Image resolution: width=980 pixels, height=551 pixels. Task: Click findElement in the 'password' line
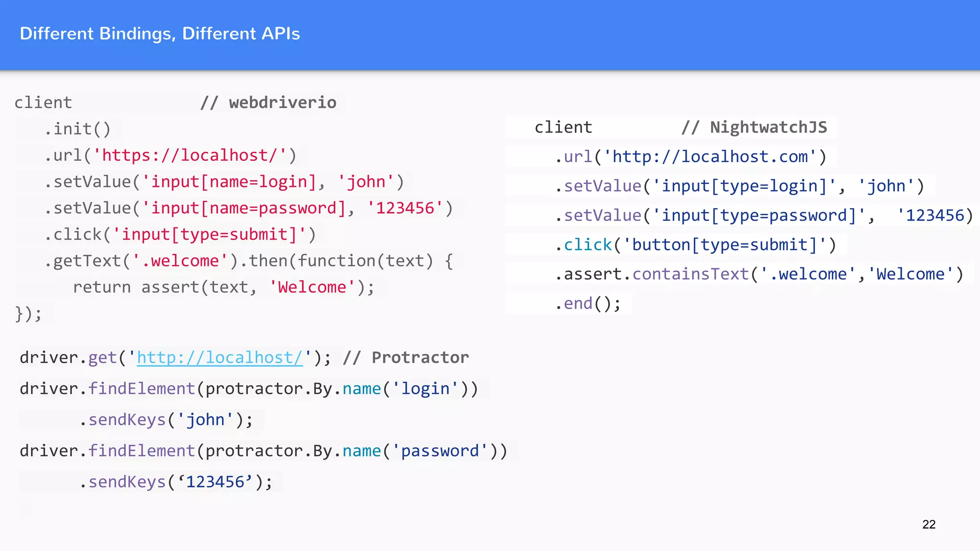tap(142, 451)
